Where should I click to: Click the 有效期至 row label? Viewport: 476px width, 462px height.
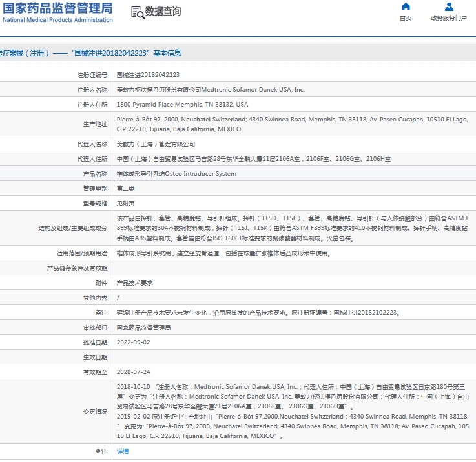click(x=96, y=372)
